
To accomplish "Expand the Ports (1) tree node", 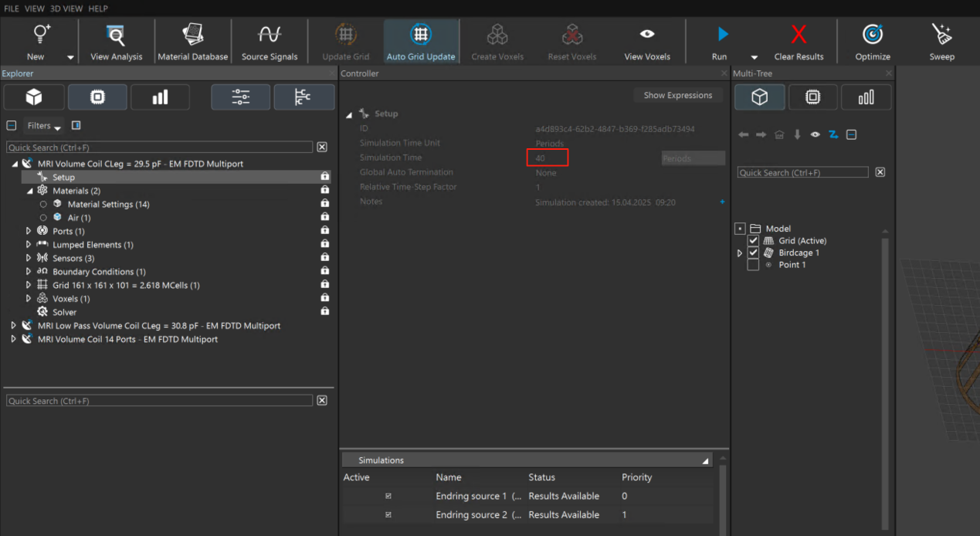I will point(29,231).
